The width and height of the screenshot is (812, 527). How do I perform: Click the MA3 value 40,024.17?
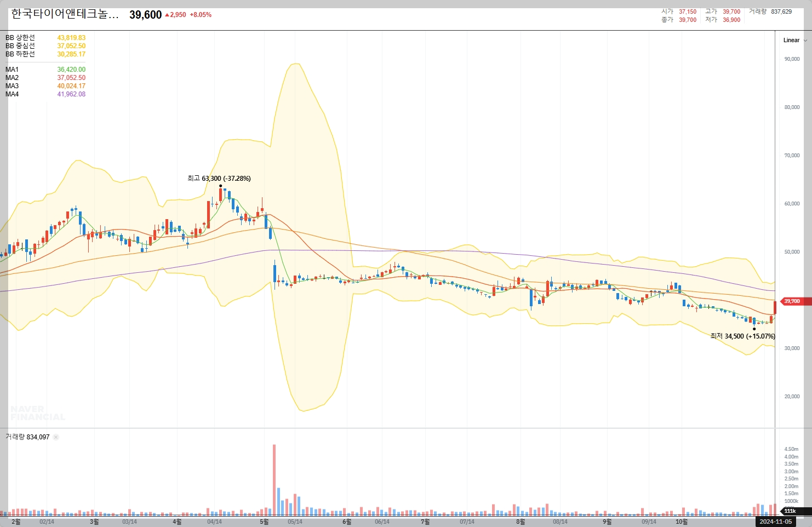click(71, 86)
